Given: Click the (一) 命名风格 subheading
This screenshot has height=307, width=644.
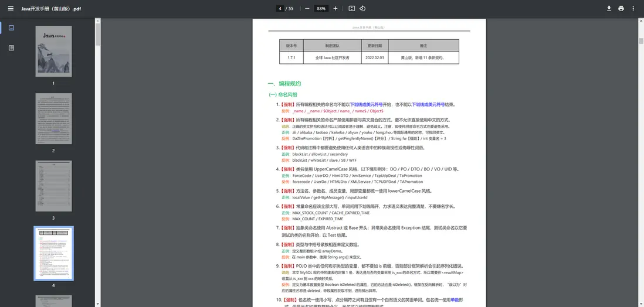Looking at the screenshot, I should click(283, 94).
